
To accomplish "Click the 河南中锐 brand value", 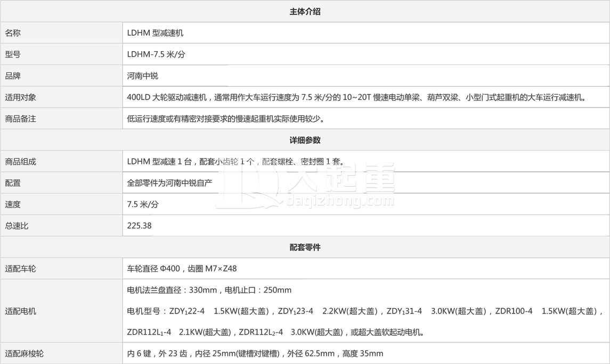I will tap(142, 76).
